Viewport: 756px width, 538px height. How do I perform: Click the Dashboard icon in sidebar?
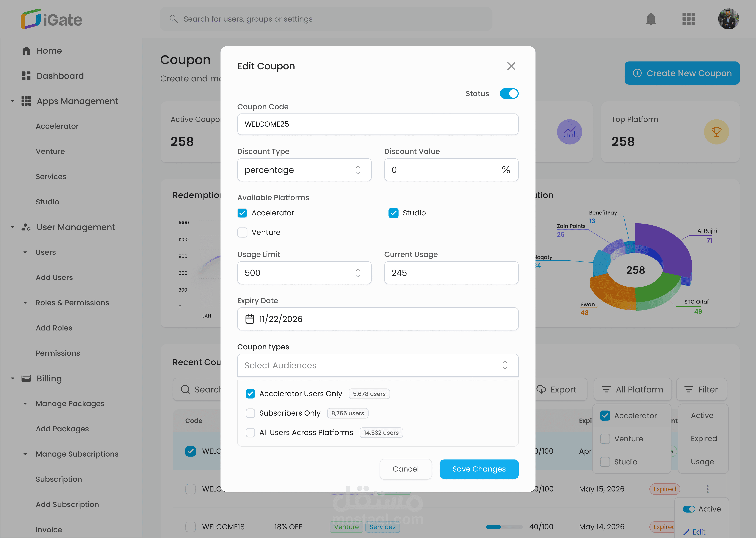[x=26, y=76]
